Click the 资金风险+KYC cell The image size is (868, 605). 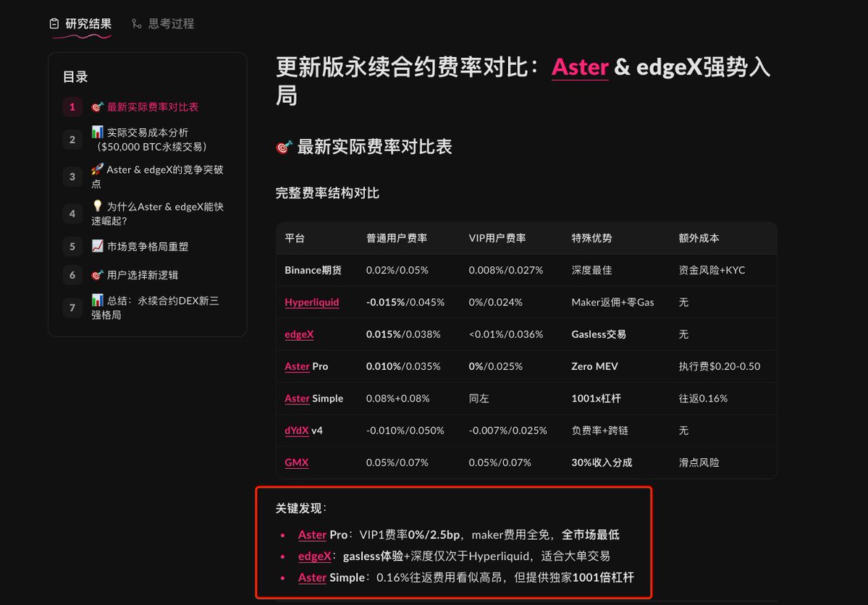pyautogui.click(x=712, y=270)
